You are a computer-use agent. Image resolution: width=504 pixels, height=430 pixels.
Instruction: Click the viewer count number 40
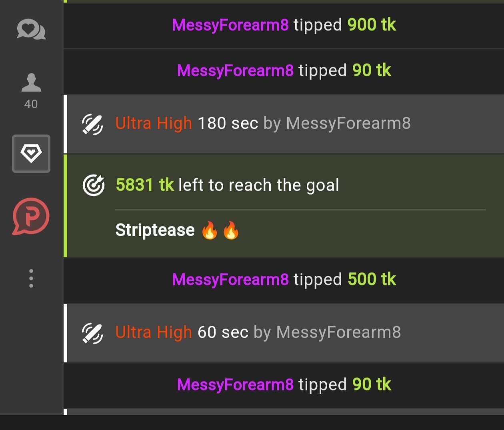(31, 104)
